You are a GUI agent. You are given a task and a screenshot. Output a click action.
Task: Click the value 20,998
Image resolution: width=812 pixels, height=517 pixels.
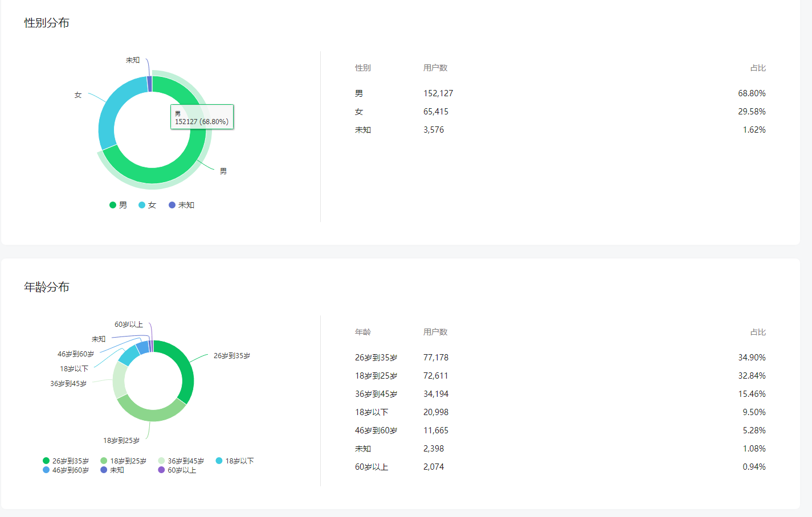tap(436, 412)
